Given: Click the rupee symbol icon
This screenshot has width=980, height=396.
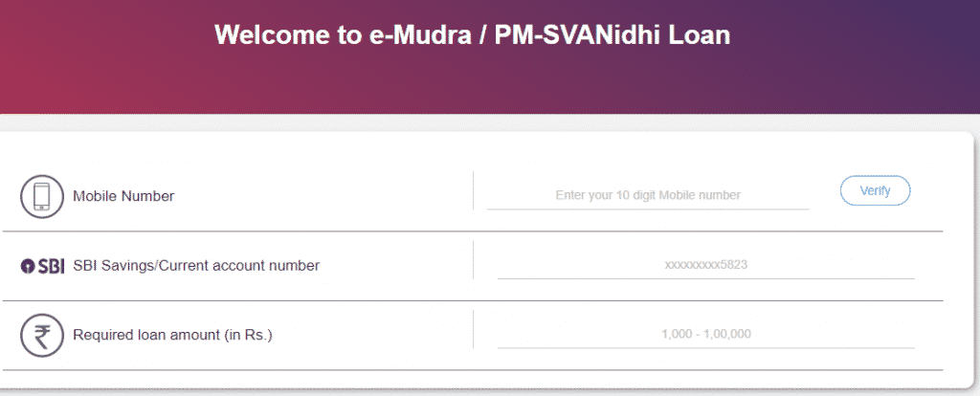Looking at the screenshot, I should point(42,336).
